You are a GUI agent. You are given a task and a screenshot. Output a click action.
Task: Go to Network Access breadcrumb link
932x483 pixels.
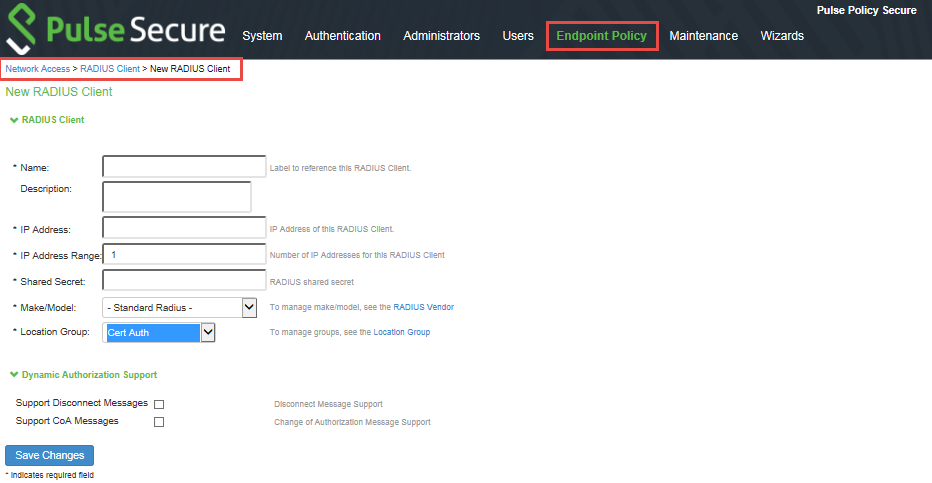point(37,69)
